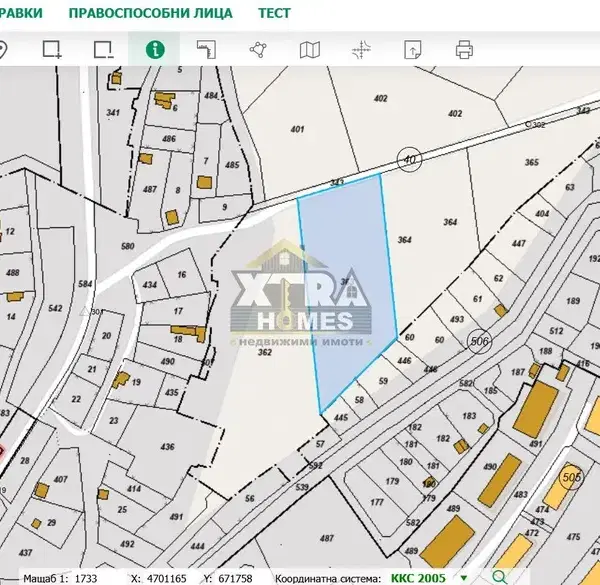Toggle the crosshair snapping tool

point(362,50)
